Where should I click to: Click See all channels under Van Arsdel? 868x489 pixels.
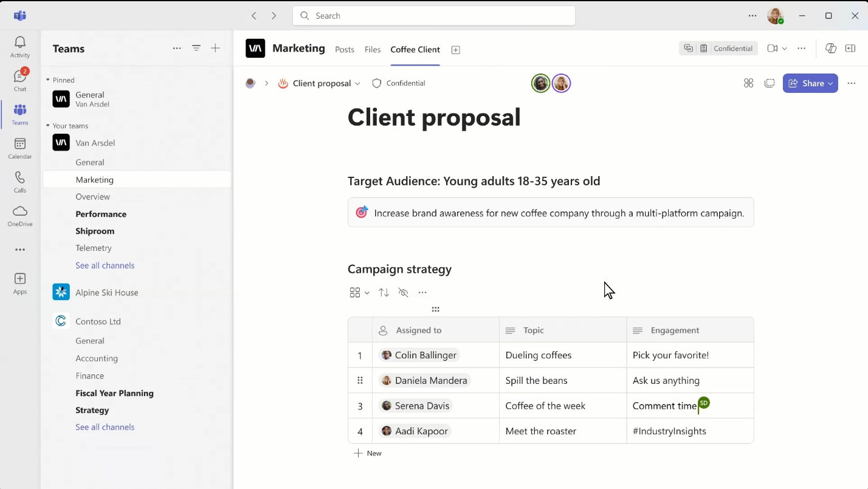(105, 265)
